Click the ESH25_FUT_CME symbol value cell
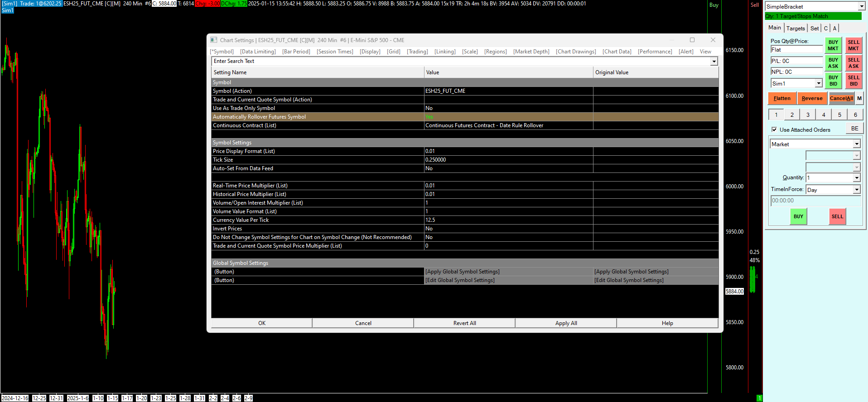 point(509,91)
